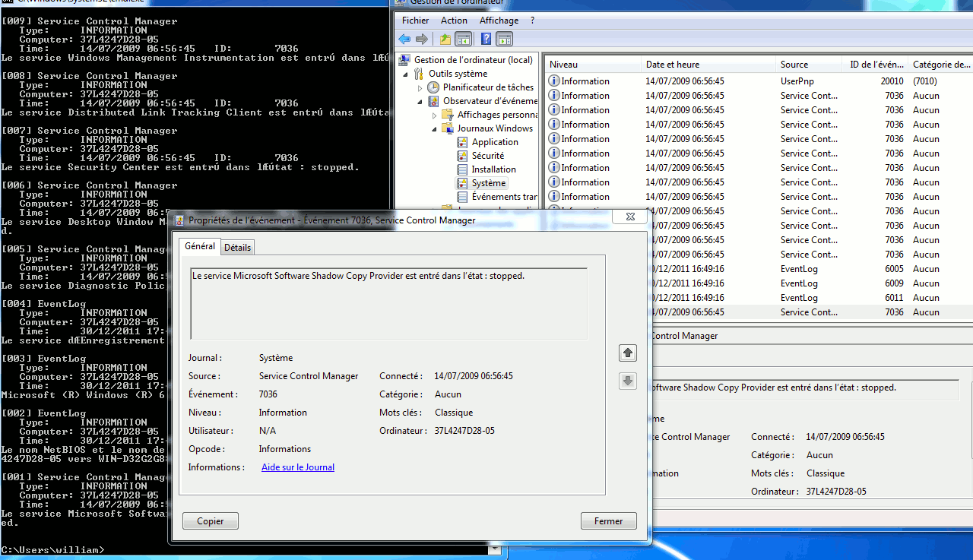The height and width of the screenshot is (560, 973).
Task: Collapse the Outils système tree node
Action: [x=407, y=74]
